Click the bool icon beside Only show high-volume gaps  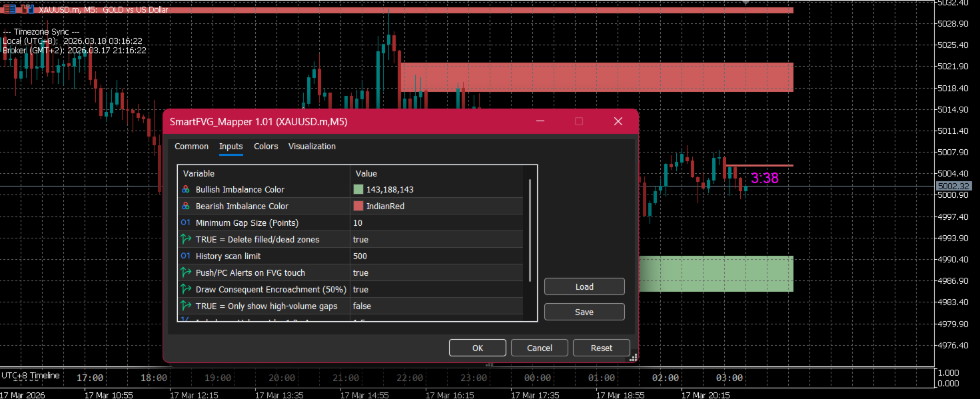point(186,306)
